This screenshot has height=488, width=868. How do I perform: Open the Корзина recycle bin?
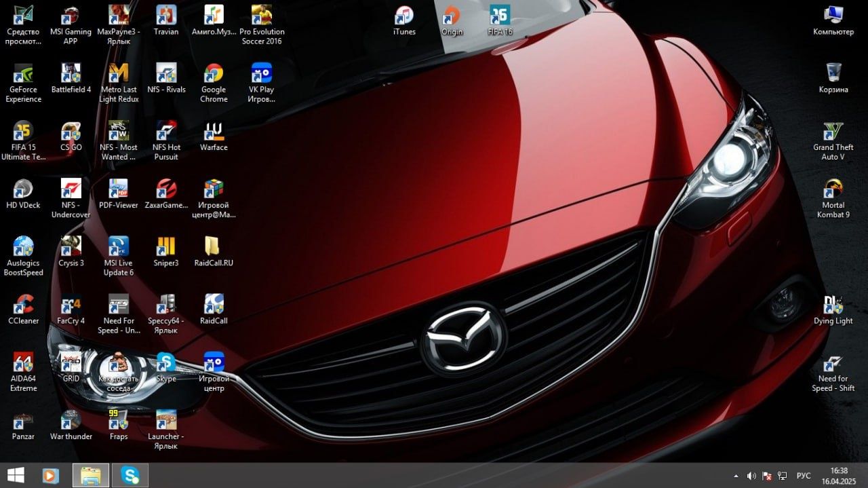click(x=833, y=78)
